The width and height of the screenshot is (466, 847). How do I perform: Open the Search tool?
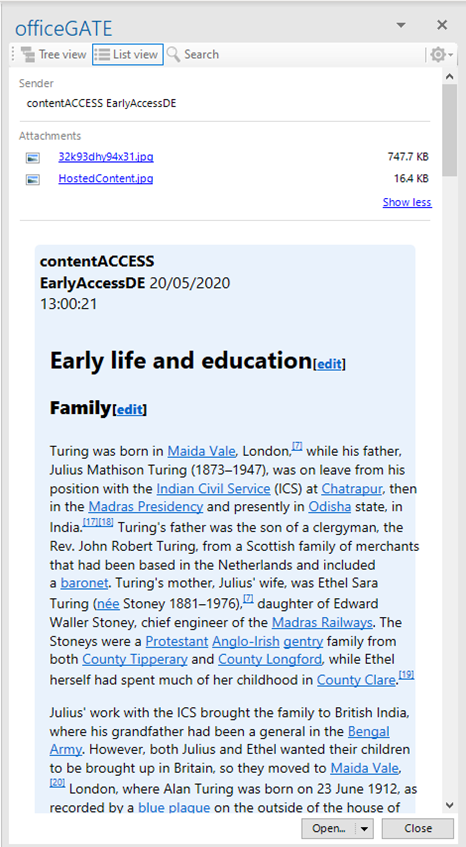coord(193,55)
